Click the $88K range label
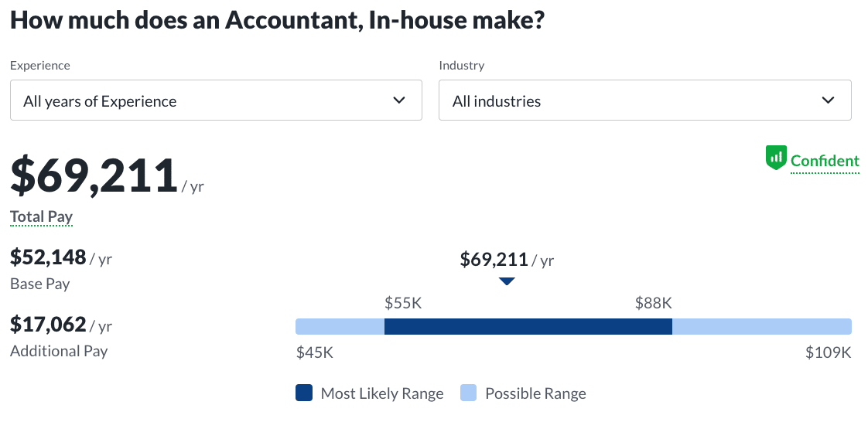 654,303
